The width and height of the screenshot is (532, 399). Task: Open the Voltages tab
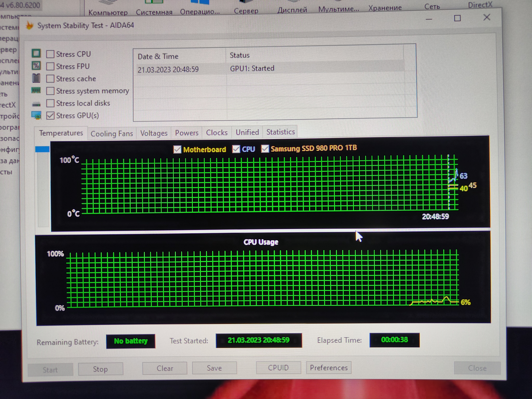(154, 133)
